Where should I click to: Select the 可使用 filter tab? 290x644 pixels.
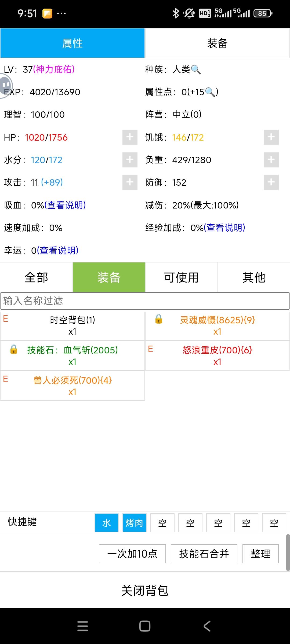coord(182,277)
